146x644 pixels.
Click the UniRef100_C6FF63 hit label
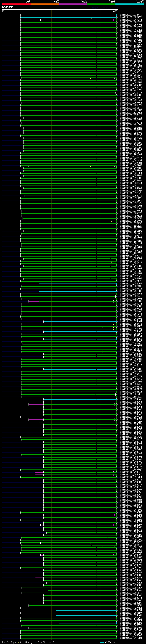click(x=131, y=103)
